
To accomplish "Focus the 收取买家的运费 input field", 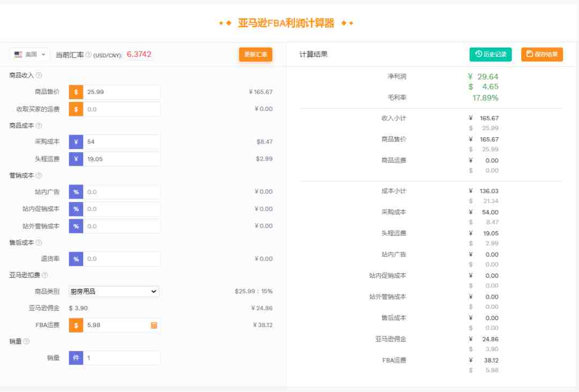I will click(122, 109).
